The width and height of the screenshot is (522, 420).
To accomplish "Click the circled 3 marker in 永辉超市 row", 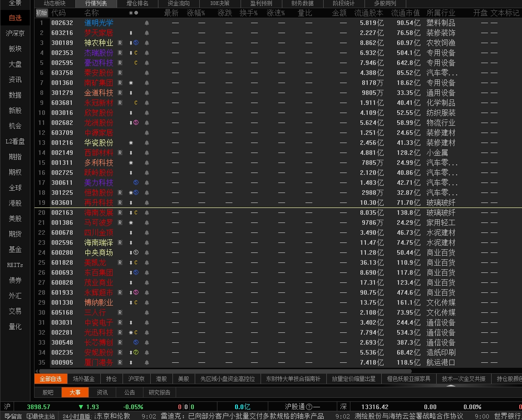I will 136,292.
